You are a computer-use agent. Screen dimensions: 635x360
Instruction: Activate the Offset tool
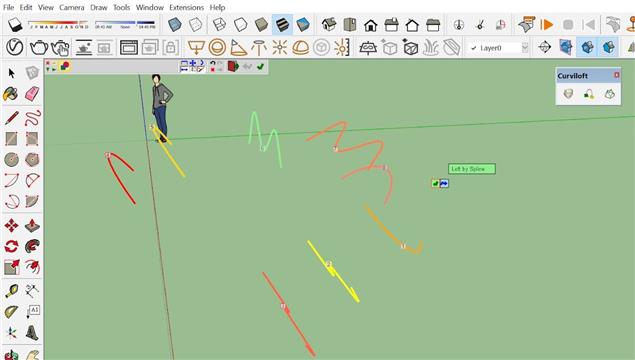32,267
